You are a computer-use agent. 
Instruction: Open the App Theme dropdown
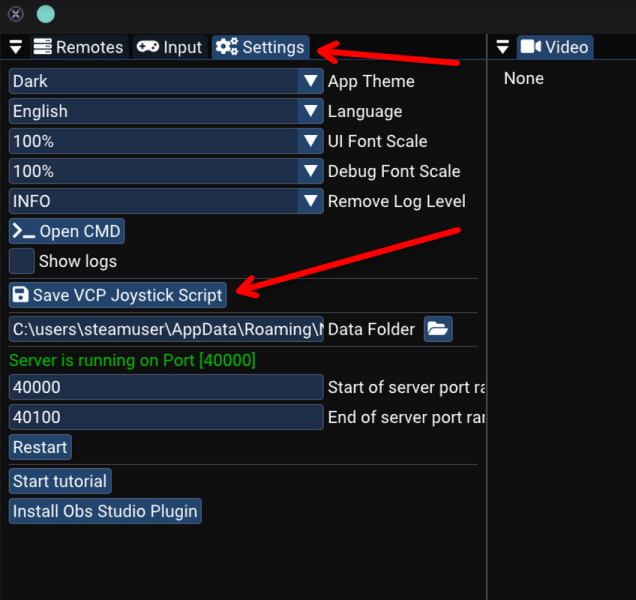point(165,81)
